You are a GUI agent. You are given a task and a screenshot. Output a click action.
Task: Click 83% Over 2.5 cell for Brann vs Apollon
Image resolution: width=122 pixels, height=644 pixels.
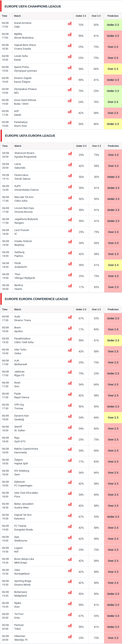96,330
